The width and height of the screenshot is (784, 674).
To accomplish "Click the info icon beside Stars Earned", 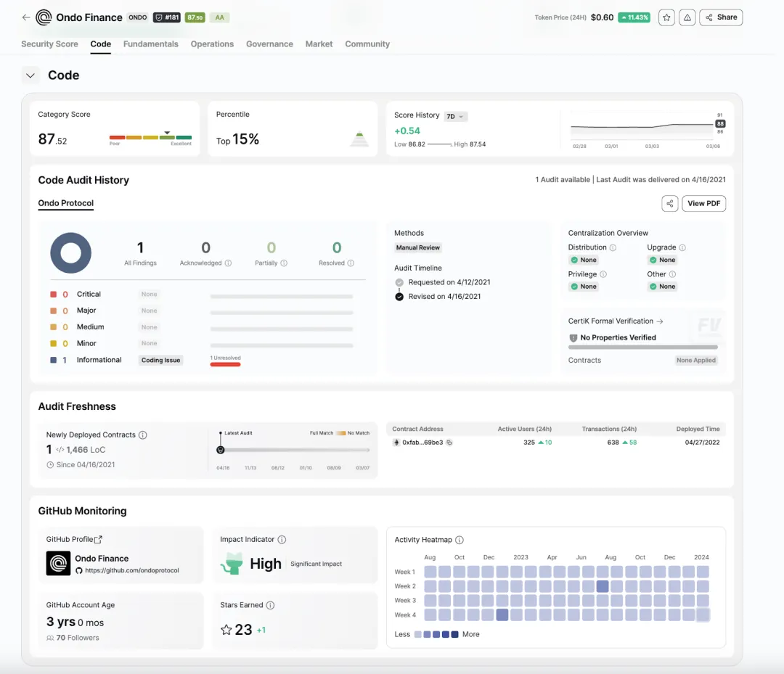I will (270, 605).
